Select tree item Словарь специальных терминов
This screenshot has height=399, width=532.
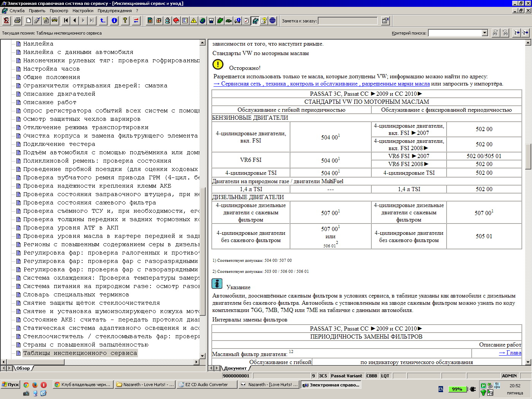click(x=76, y=294)
